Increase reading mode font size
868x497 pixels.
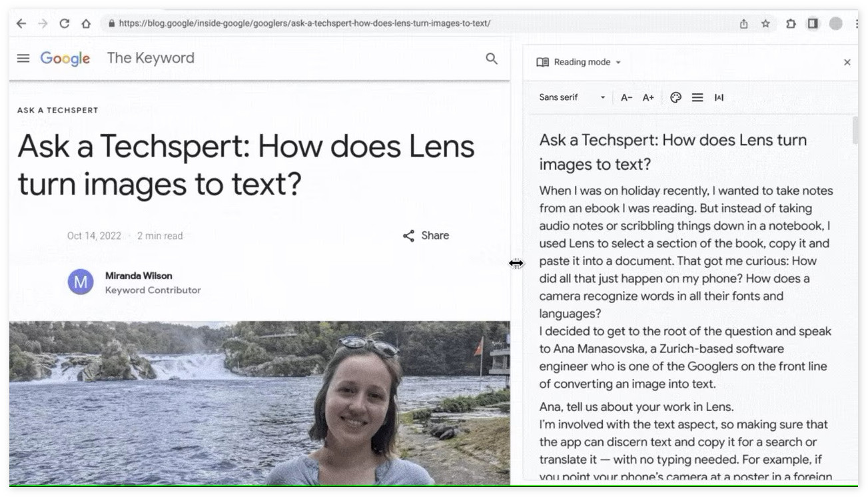pos(648,97)
